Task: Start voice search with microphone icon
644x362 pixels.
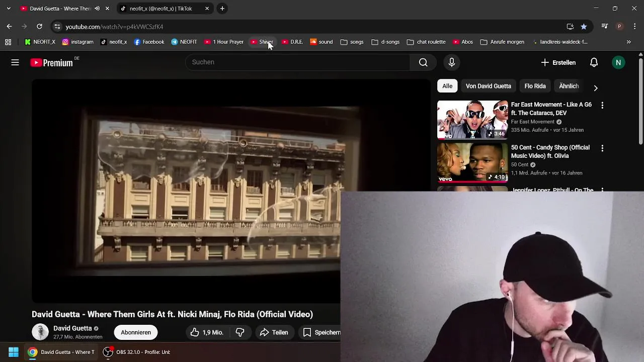Action: point(452,62)
